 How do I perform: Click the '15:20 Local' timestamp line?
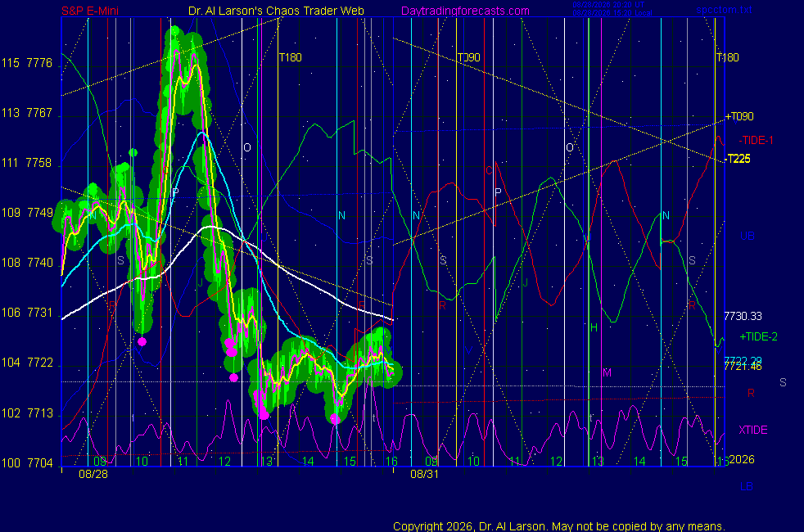pyautogui.click(x=612, y=13)
